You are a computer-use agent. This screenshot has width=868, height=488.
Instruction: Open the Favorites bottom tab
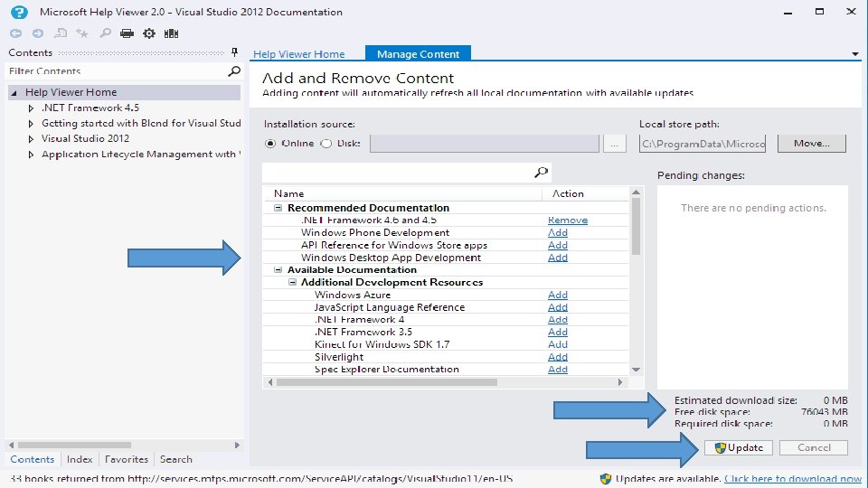(x=127, y=459)
